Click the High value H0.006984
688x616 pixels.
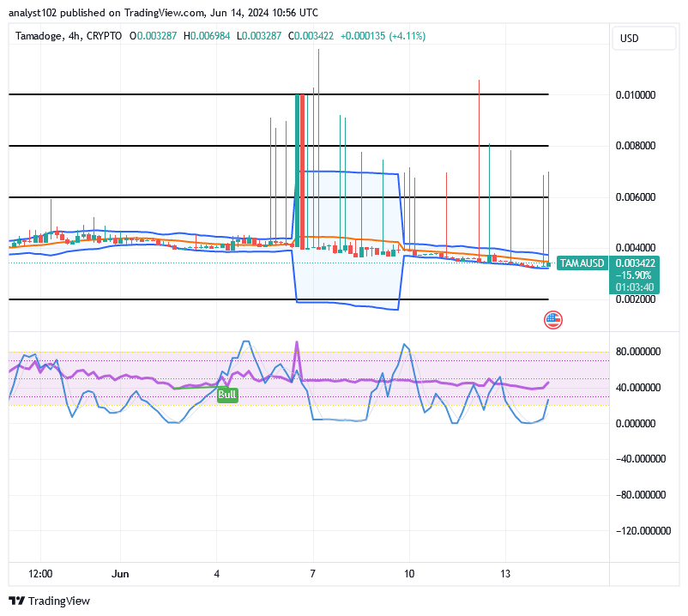207,36
